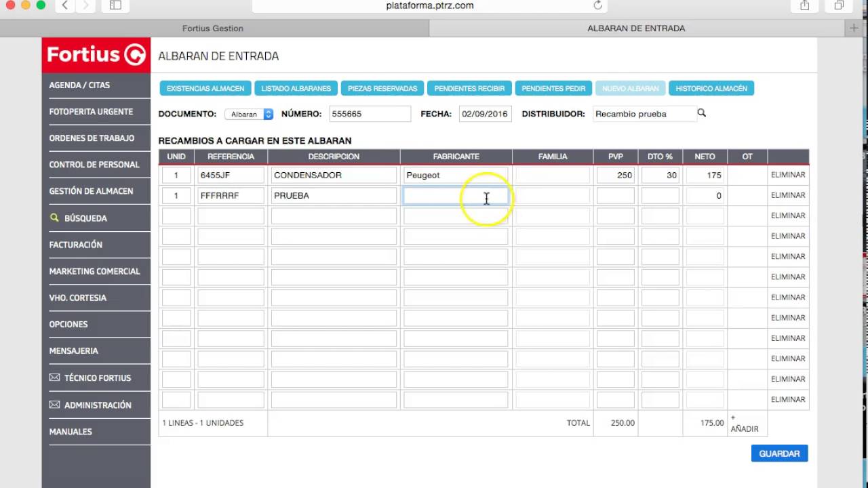Click the FECHA field 02/09/2016
The image size is (868, 488).
[x=485, y=114]
